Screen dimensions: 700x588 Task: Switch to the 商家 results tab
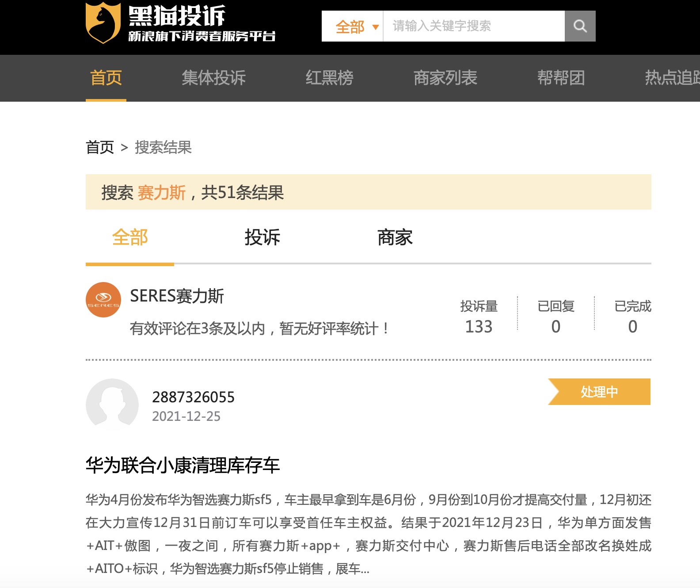point(395,237)
